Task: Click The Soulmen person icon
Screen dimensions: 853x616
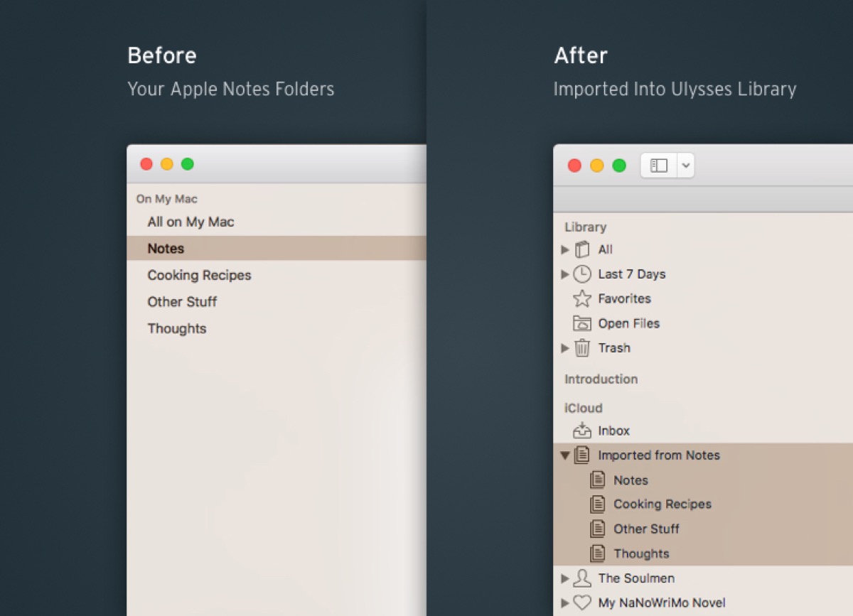Action: coord(582,578)
